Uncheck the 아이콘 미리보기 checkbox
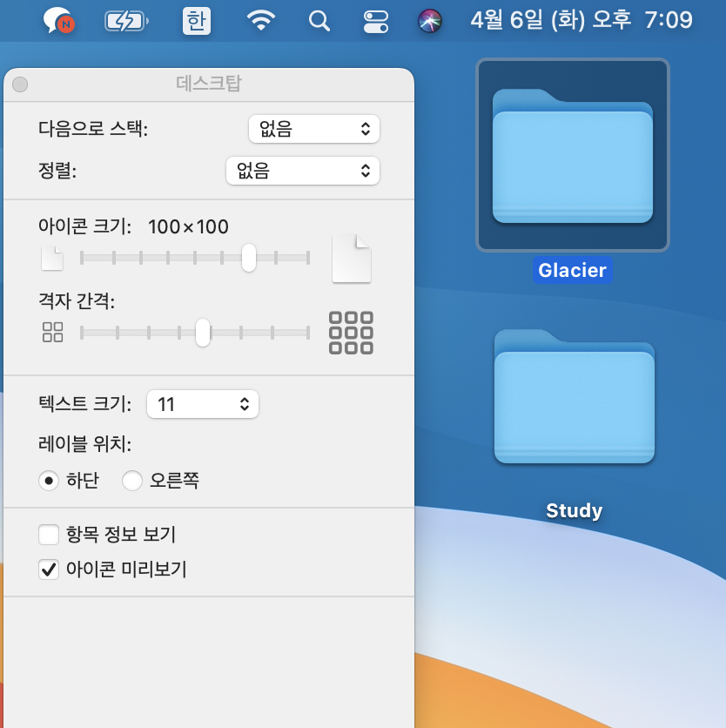This screenshot has height=728, width=726. (48, 570)
